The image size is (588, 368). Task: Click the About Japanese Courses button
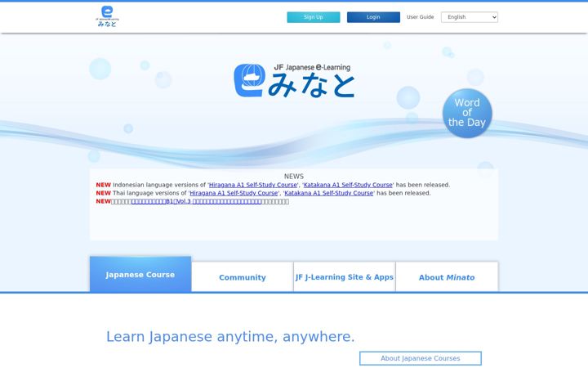421,358
